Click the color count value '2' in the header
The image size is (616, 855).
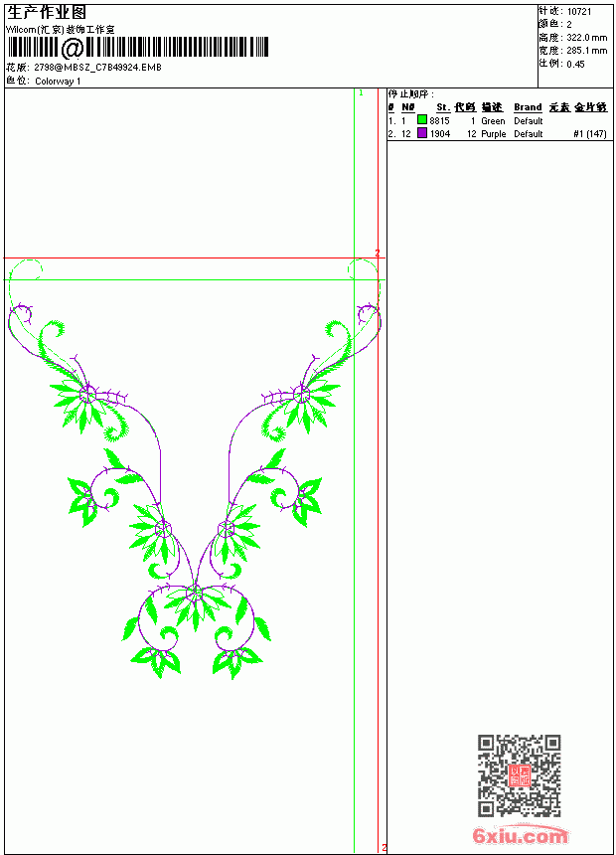coord(569,25)
